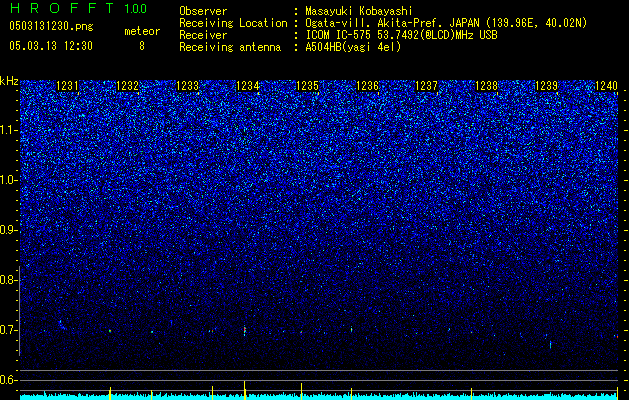Select the version number 1.0.0
The width and height of the screenshot is (629, 400).
click(136, 8)
